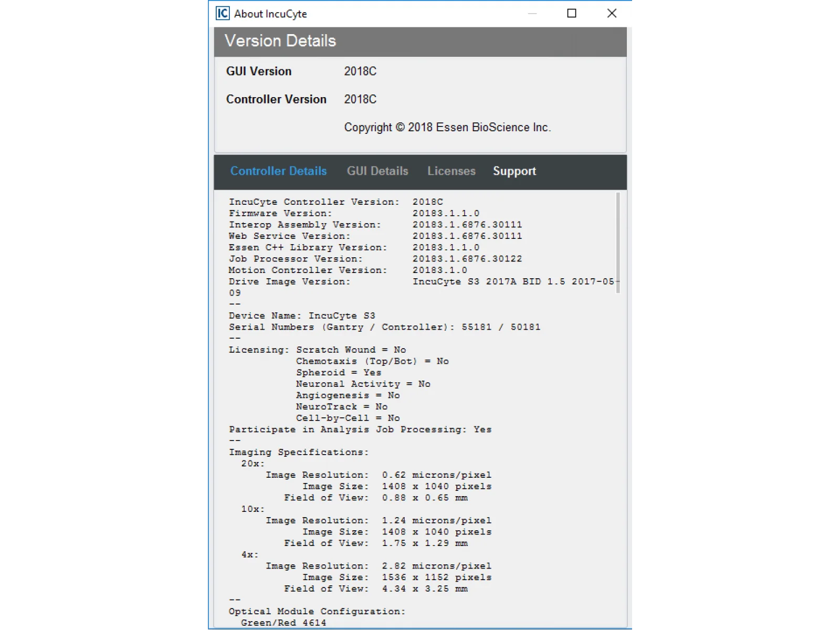Select '0.62 microns/pixel' resolution value

(437, 475)
